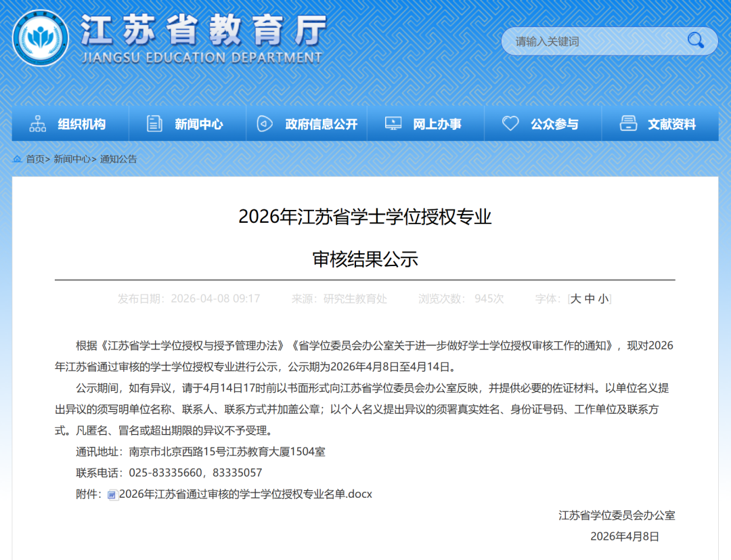The height and width of the screenshot is (560, 731).
Task: Click the 文献资料 archive icon
Action: coord(629,123)
